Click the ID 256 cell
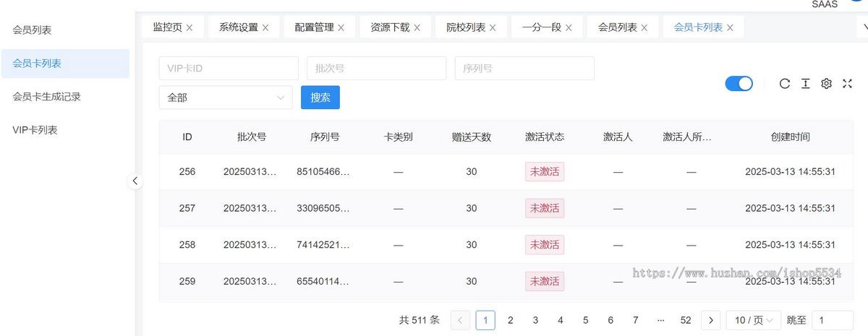The width and height of the screenshot is (868, 336). tap(187, 172)
